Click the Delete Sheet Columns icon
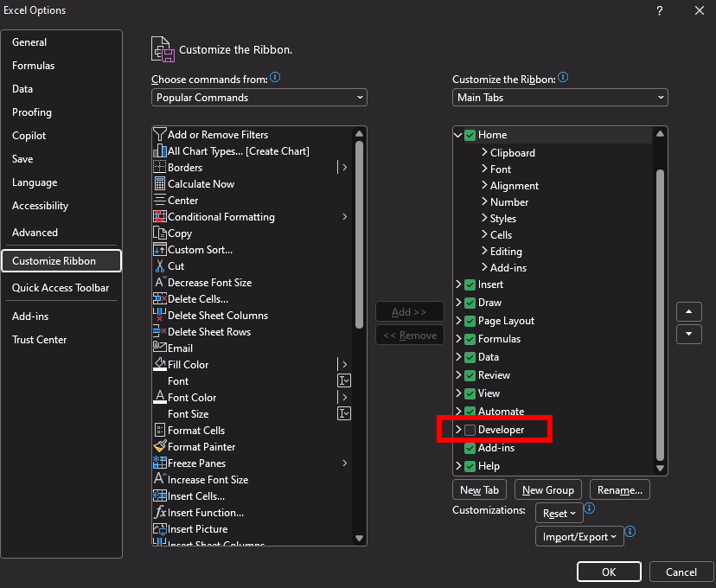 (159, 315)
